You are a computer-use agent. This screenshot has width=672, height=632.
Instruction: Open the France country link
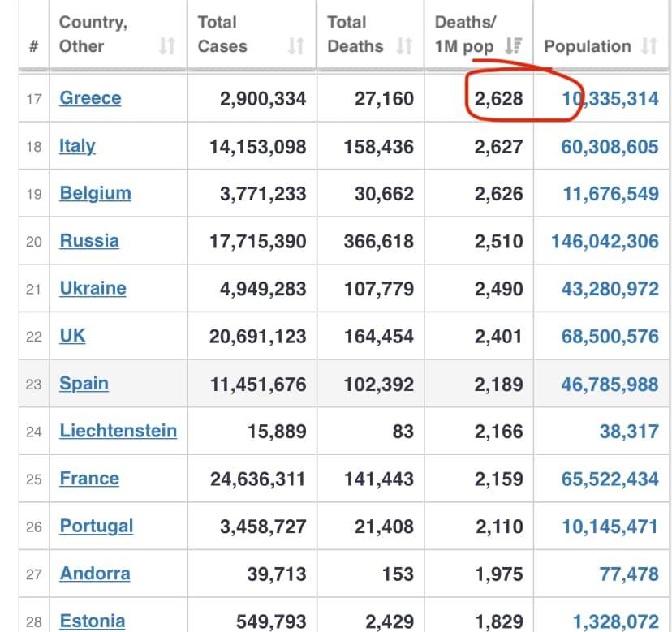pos(89,478)
